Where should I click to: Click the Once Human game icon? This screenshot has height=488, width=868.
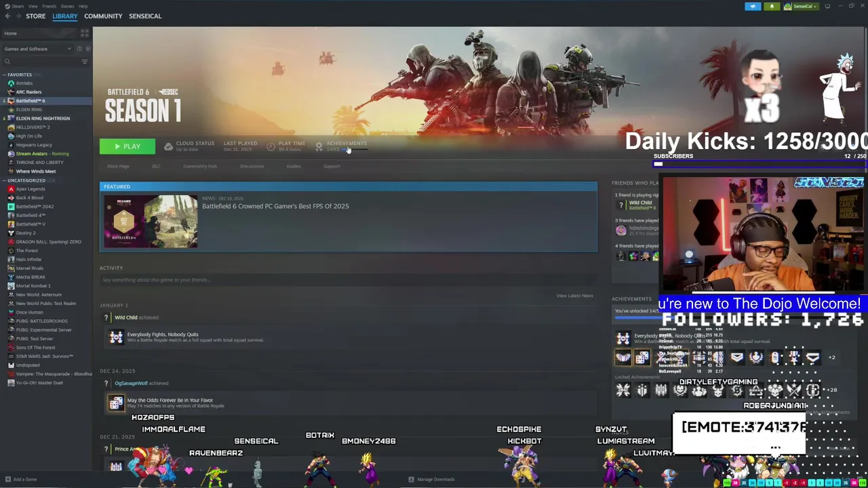click(11, 312)
